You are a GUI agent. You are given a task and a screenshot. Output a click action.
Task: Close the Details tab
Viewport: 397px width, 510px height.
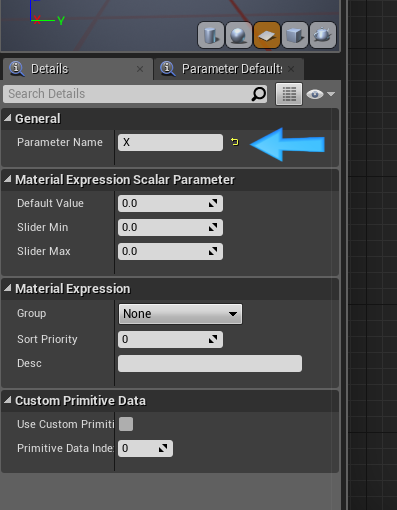[140, 69]
